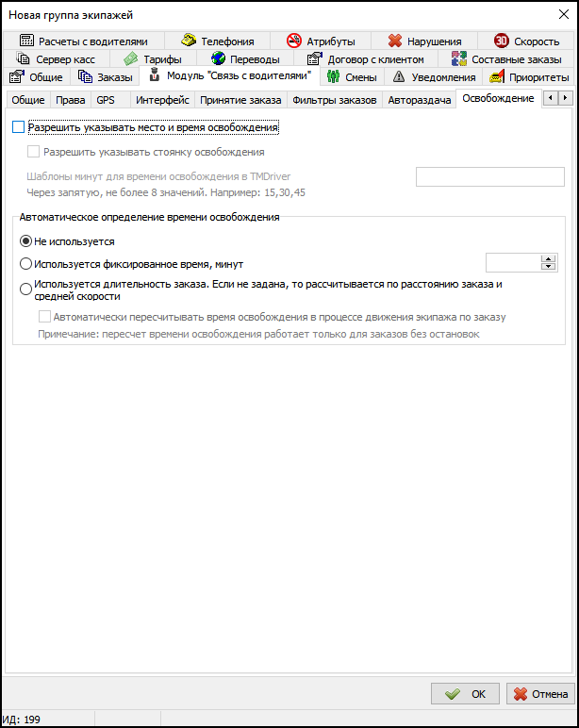Increase fixed minutes with spinner up arrow
579x728 pixels.
(x=547, y=259)
